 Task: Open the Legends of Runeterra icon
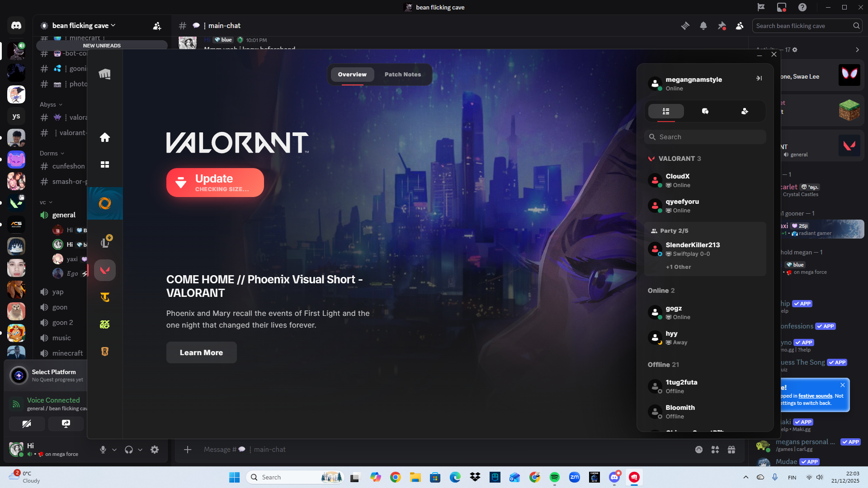[x=105, y=352]
